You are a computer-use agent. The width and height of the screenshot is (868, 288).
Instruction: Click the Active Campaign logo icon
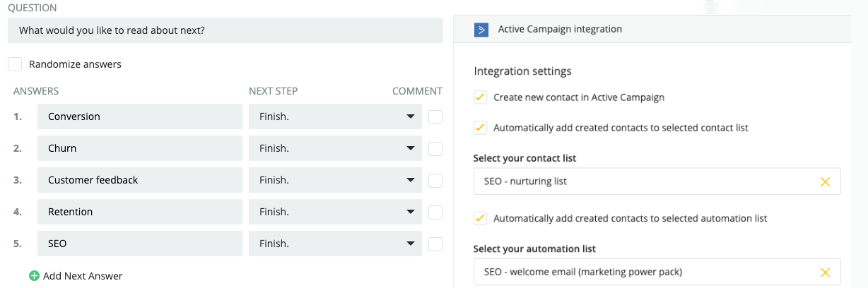[x=481, y=30]
